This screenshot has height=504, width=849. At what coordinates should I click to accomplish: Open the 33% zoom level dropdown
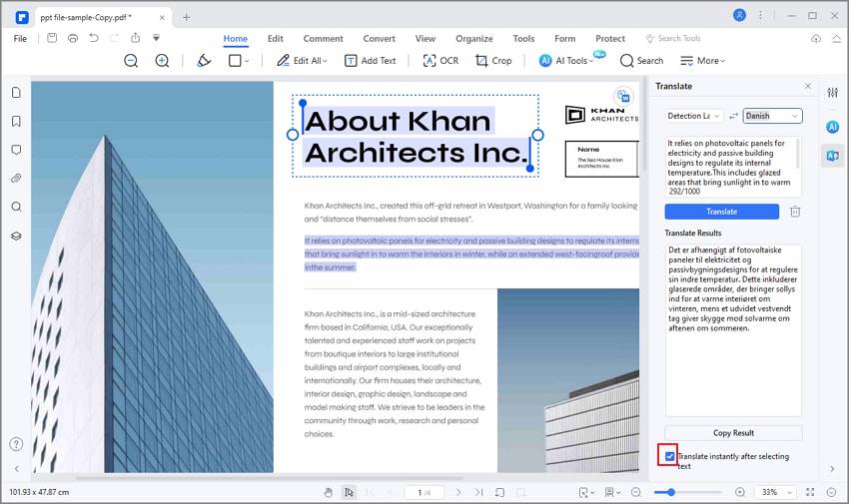[775, 492]
